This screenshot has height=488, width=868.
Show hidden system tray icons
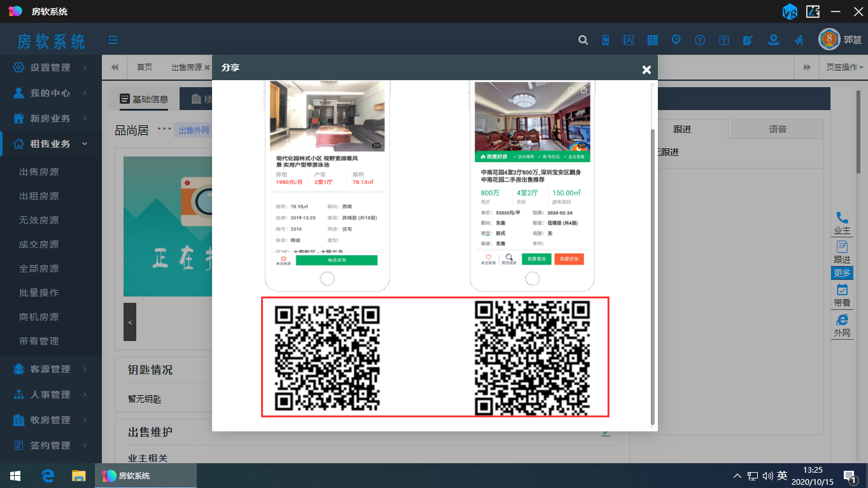click(737, 475)
